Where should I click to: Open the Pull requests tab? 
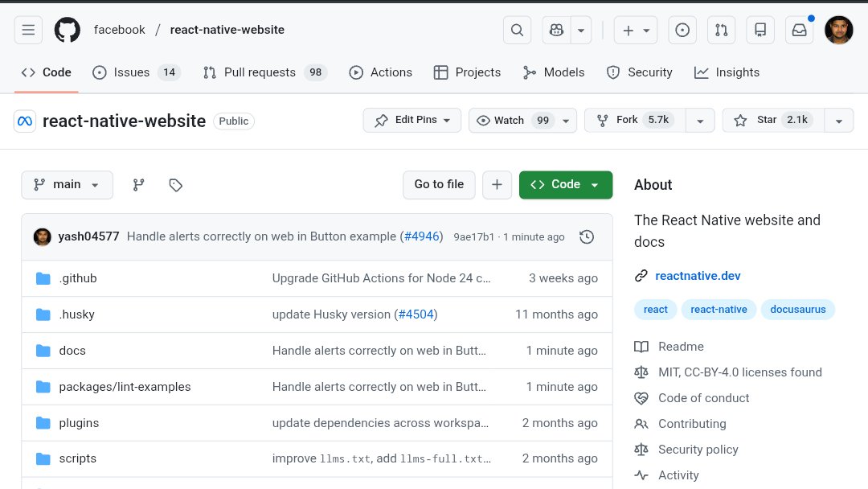tap(265, 72)
